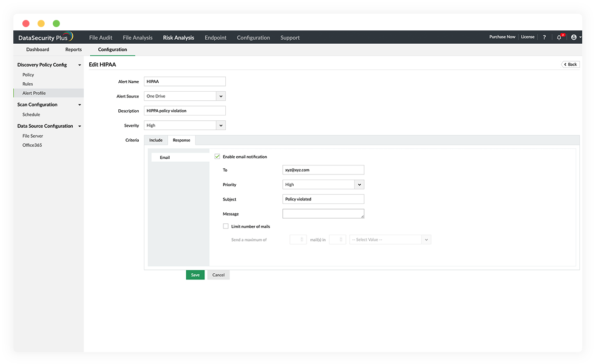
Task: Open the help question mark icon
Action: click(x=544, y=37)
